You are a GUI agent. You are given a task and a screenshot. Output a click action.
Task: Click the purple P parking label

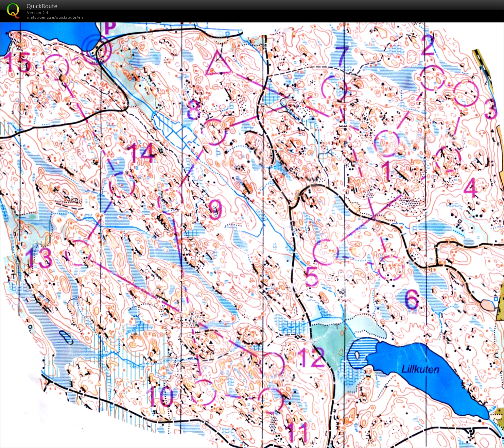(x=110, y=28)
